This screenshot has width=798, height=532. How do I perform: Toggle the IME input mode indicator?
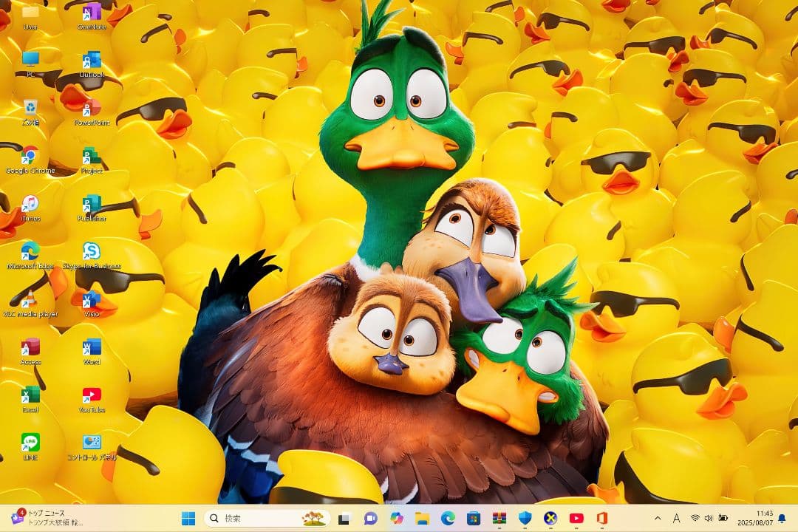(677, 518)
